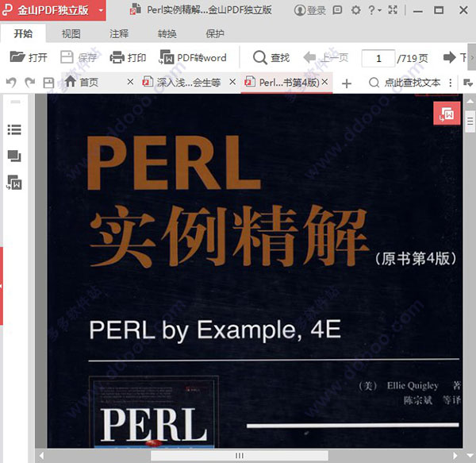
Task: Switch to the 保护 ribbon tab
Action: 215,33
